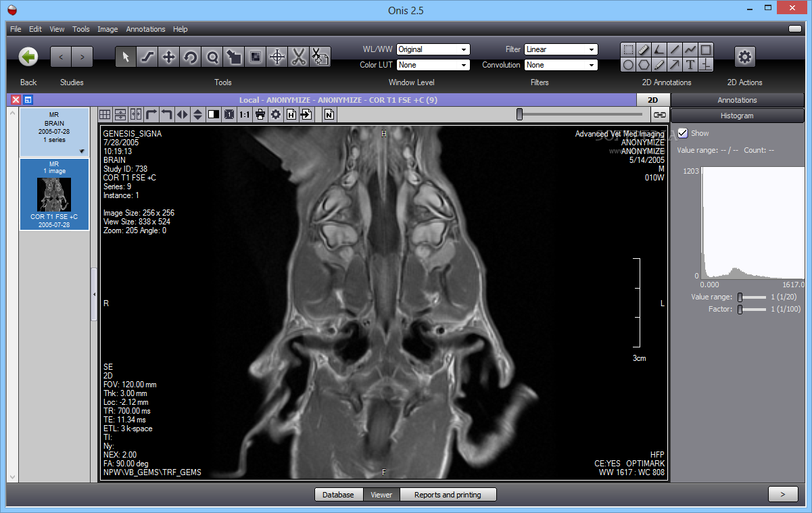Go to the next study
The image size is (812, 513).
82,57
